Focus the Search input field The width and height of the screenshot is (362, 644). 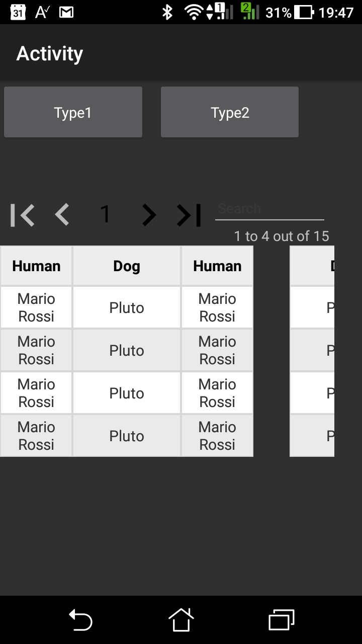pos(269,209)
